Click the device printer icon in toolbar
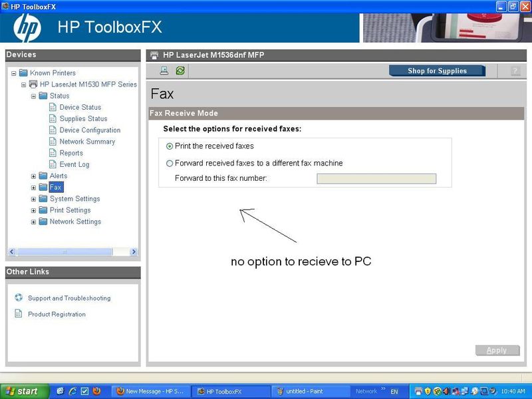This screenshot has height=399, width=532. pos(164,70)
